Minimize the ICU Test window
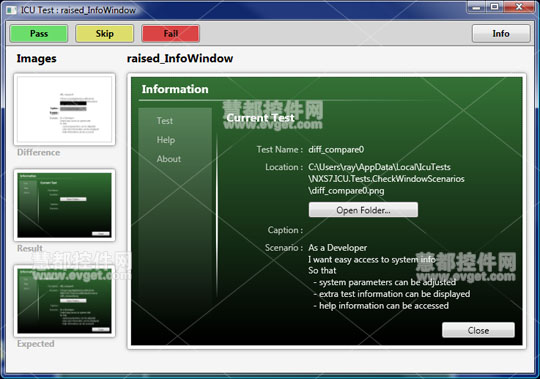540x379 pixels. point(476,7)
